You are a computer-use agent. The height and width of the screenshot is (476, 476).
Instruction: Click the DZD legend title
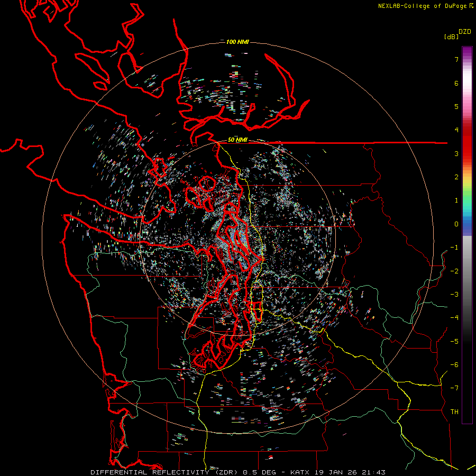pos(465,32)
